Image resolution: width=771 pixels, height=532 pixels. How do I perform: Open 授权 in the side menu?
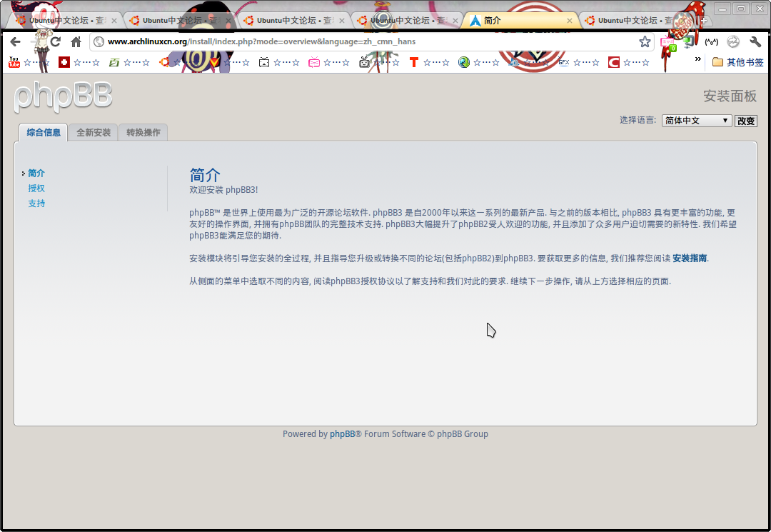(x=36, y=189)
